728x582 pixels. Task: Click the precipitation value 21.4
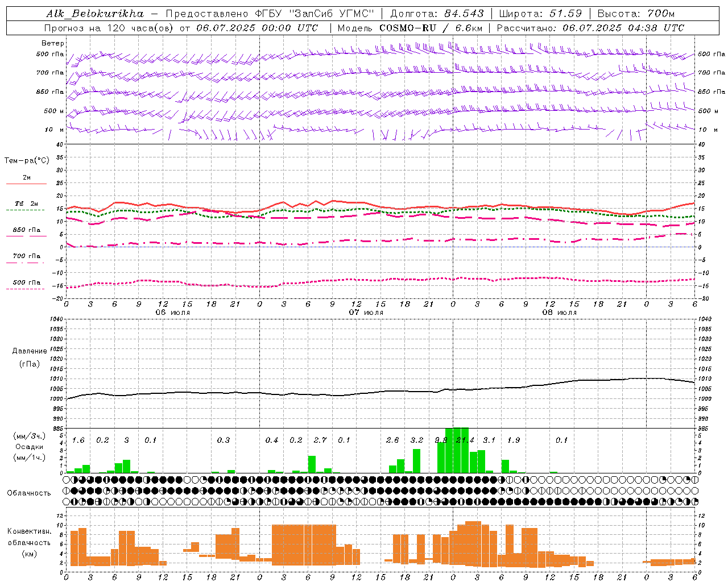[x=465, y=440]
